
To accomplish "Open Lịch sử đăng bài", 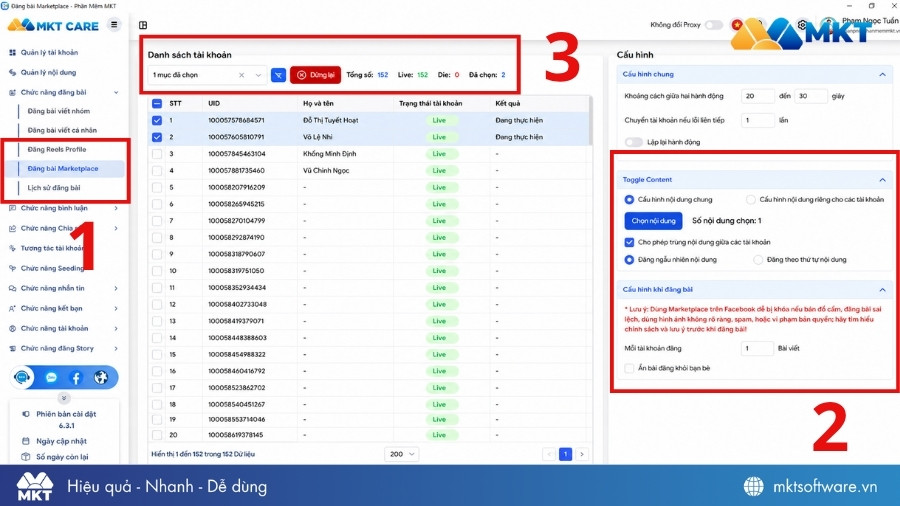I will point(54,188).
